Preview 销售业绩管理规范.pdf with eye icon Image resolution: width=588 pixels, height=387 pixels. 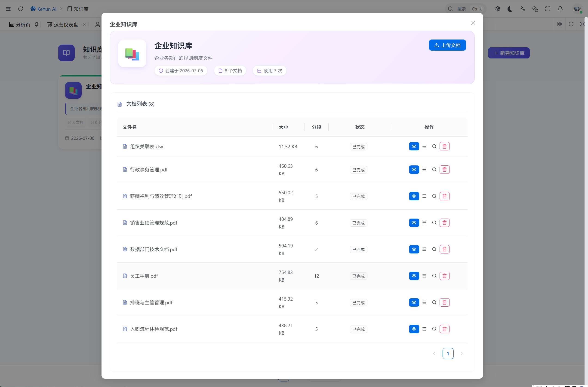click(414, 223)
